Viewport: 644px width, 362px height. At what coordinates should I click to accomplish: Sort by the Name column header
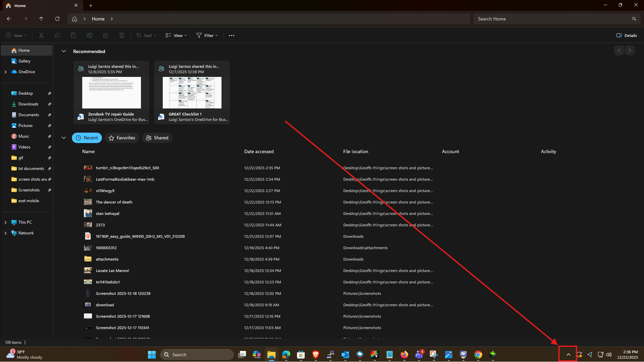pos(88,151)
